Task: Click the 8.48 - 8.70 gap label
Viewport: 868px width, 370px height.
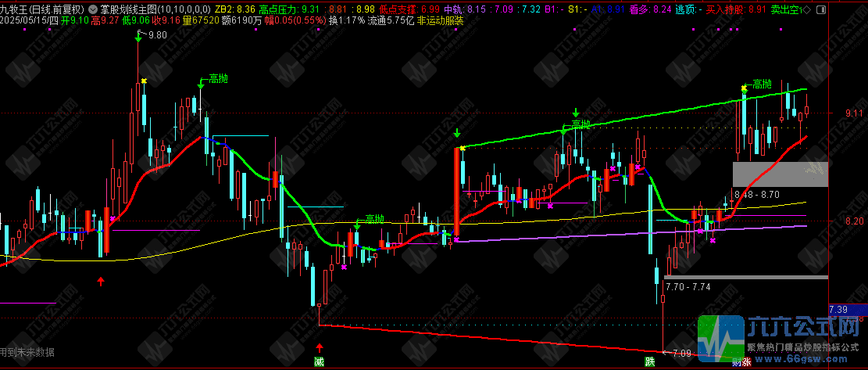Action: tap(756, 194)
